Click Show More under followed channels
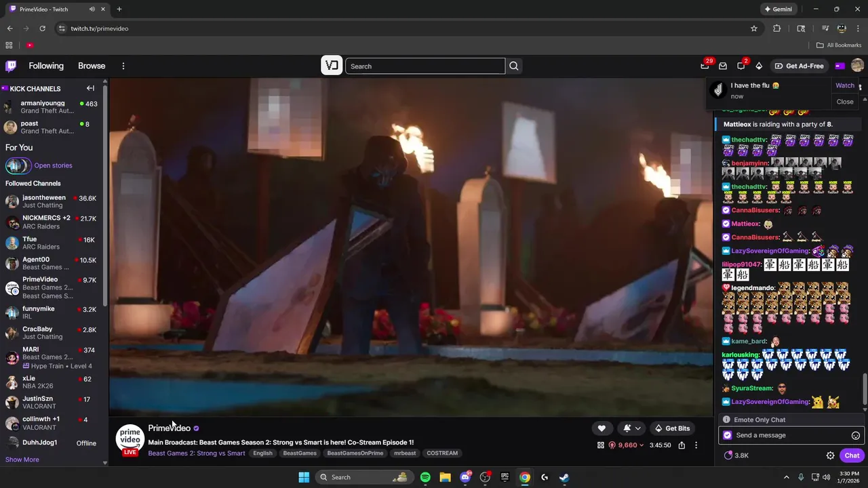 [22, 460]
